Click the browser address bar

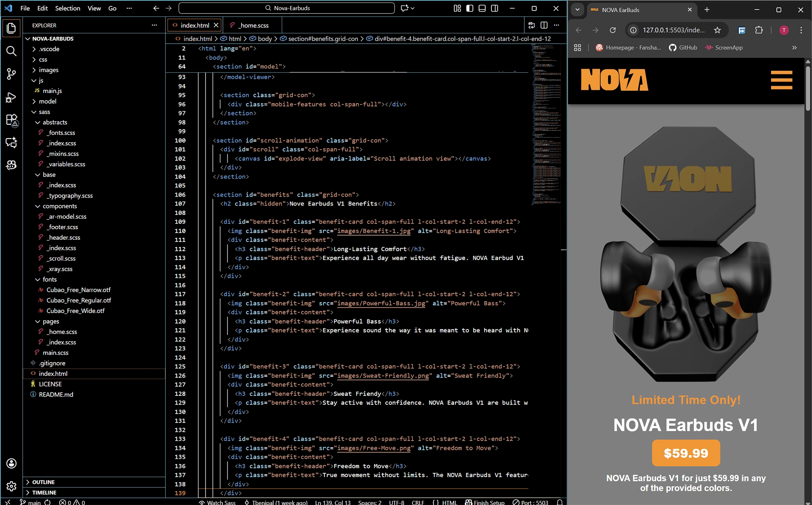click(672, 30)
